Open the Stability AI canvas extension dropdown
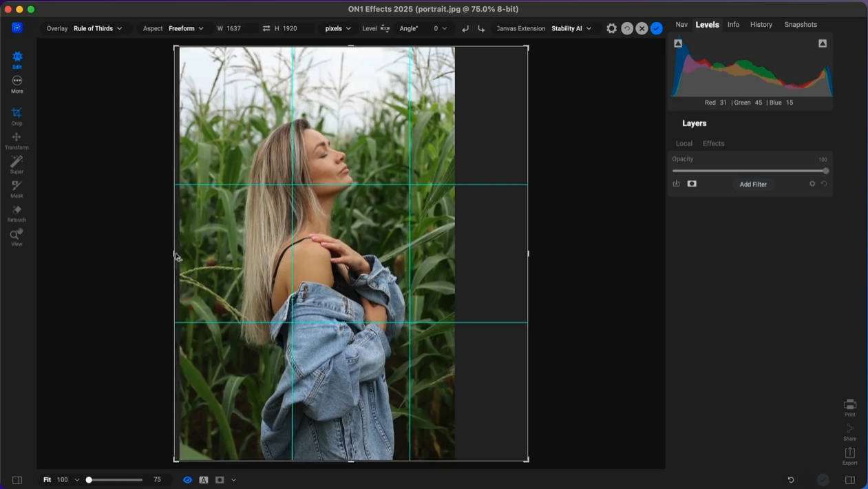Screen dimensions: 868x489 (571, 28)
